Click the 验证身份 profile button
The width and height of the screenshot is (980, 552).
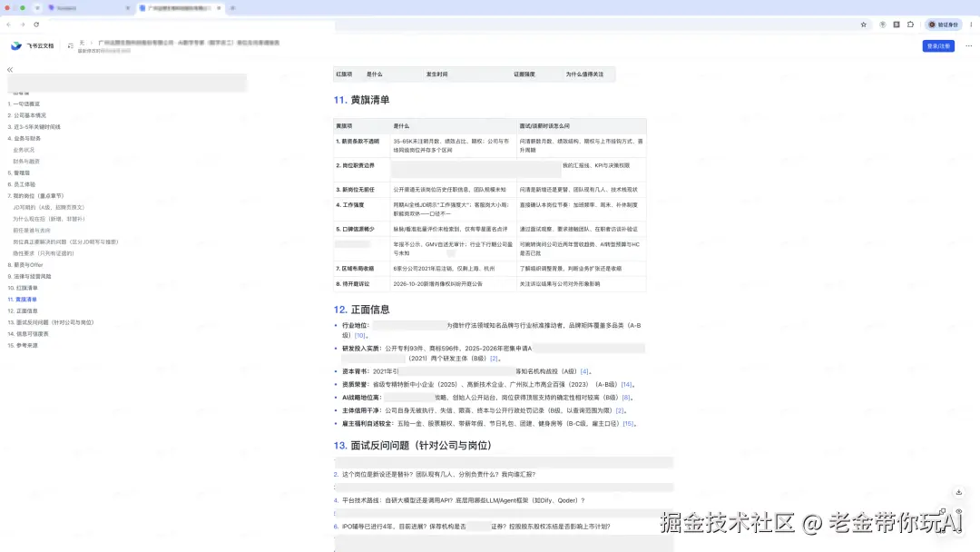pyautogui.click(x=943, y=25)
